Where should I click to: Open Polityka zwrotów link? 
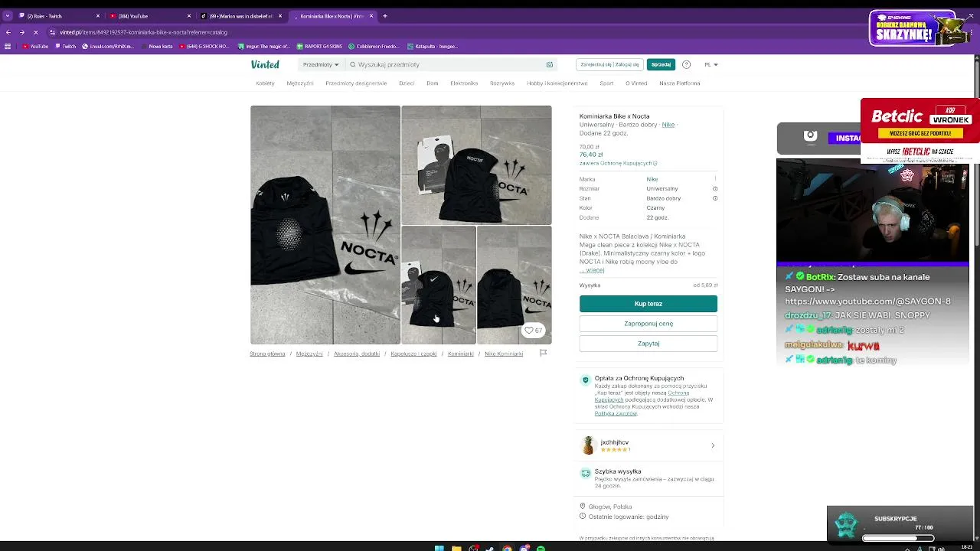click(x=616, y=413)
